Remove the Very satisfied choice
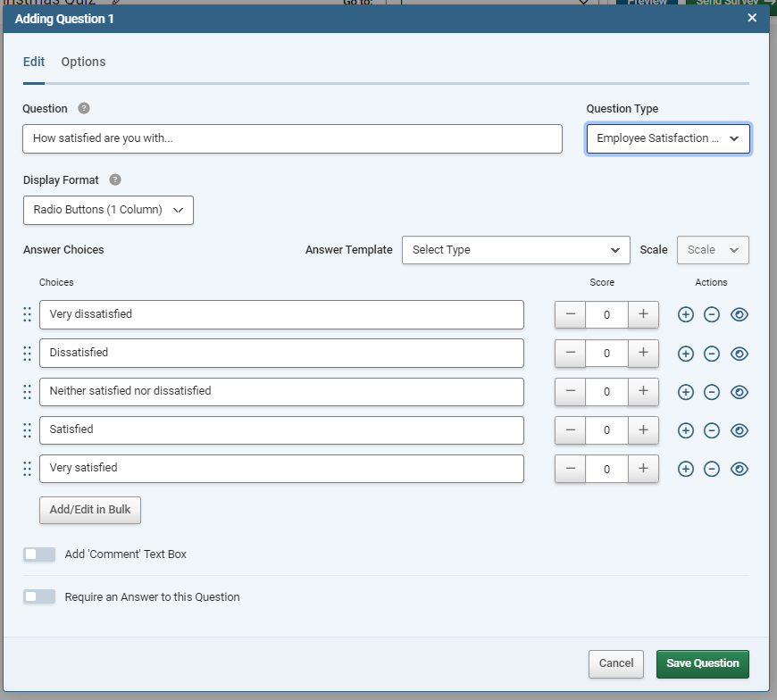This screenshot has height=700, width=777. coord(712,469)
